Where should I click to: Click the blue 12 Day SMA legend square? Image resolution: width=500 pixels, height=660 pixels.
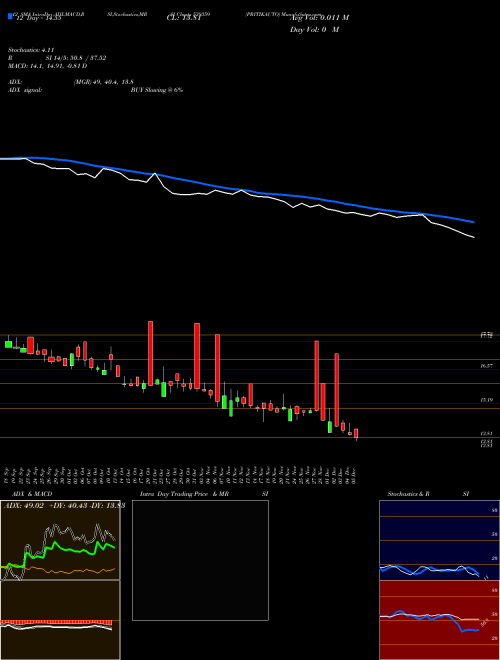(x=10, y=16)
